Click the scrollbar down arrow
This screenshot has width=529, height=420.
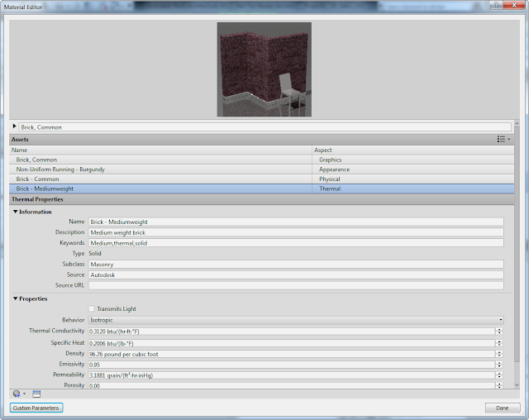pyautogui.click(x=517, y=385)
